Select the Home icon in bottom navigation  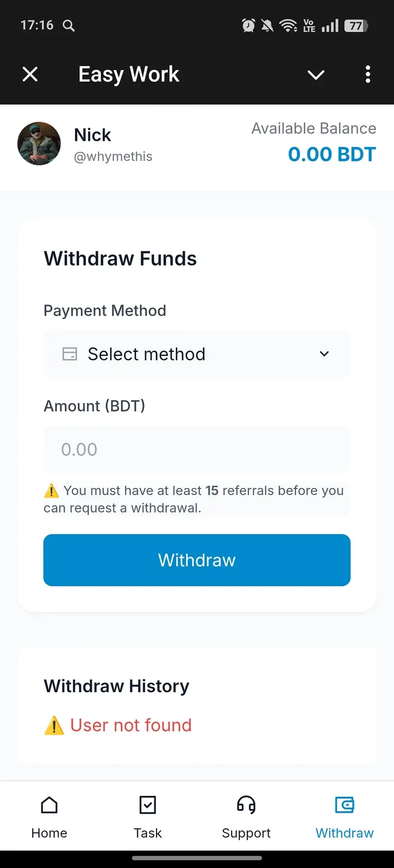tap(49, 805)
